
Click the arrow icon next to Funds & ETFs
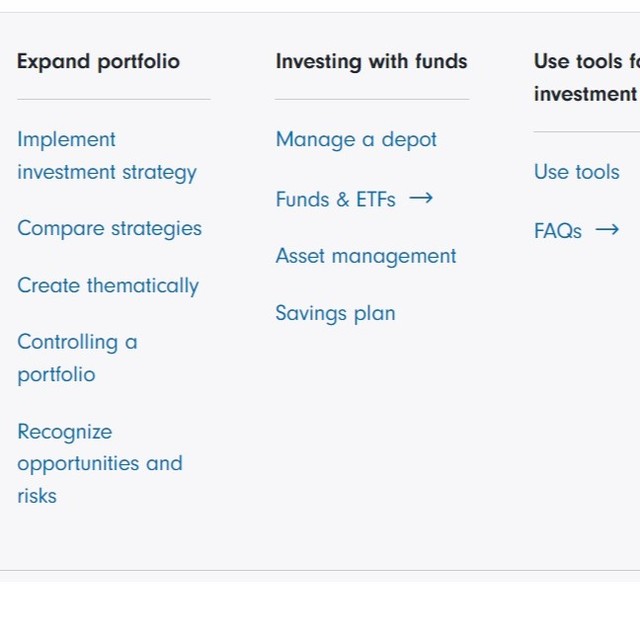[421, 198]
